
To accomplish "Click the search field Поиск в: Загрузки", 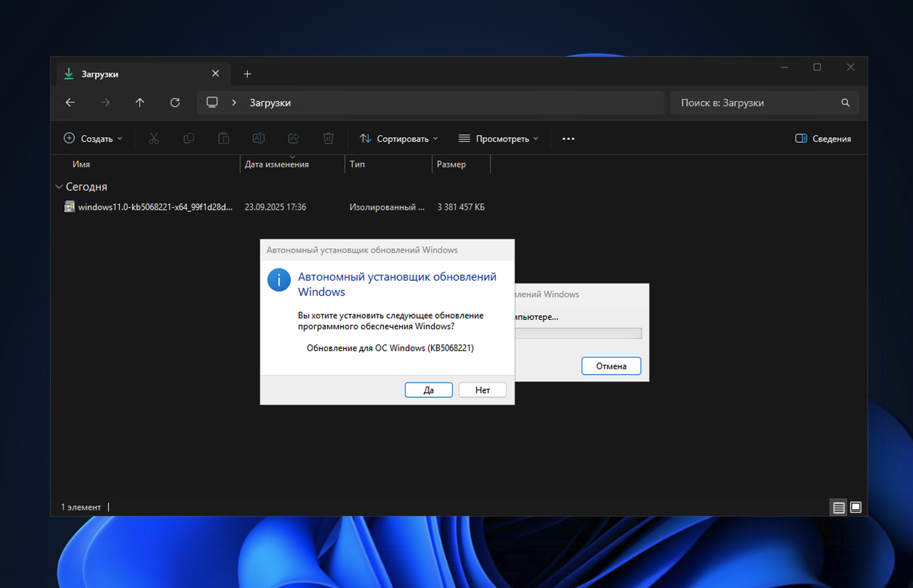I will pos(764,103).
